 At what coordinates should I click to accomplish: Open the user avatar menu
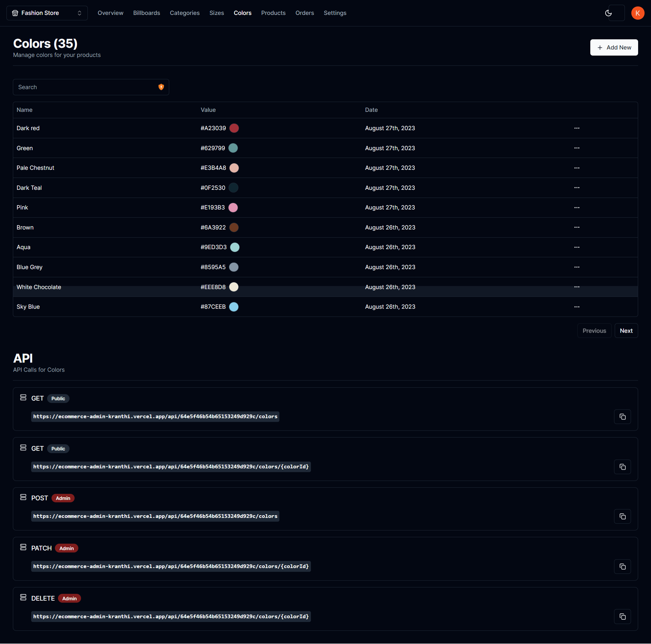(x=638, y=13)
